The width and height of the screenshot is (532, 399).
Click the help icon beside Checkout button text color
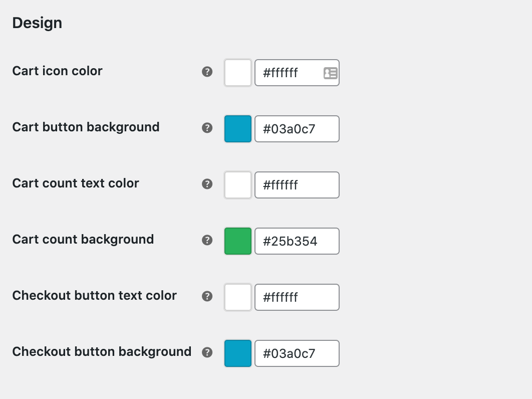coord(207,297)
